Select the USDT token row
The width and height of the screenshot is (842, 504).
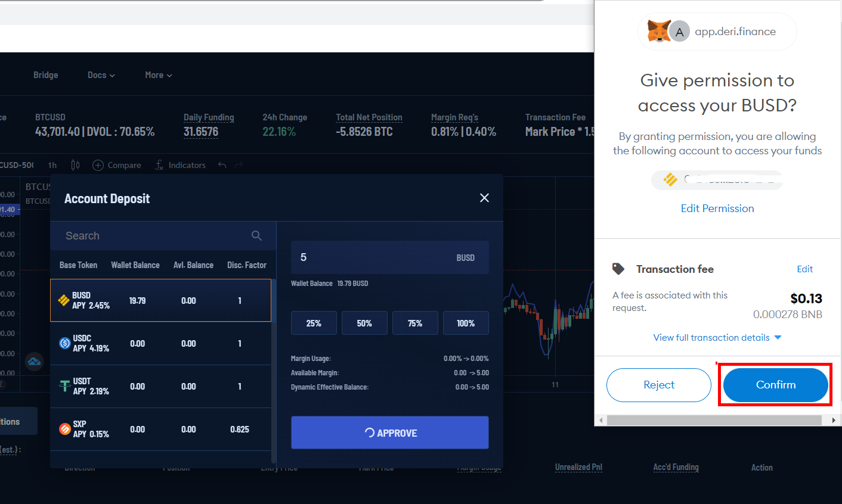161,386
